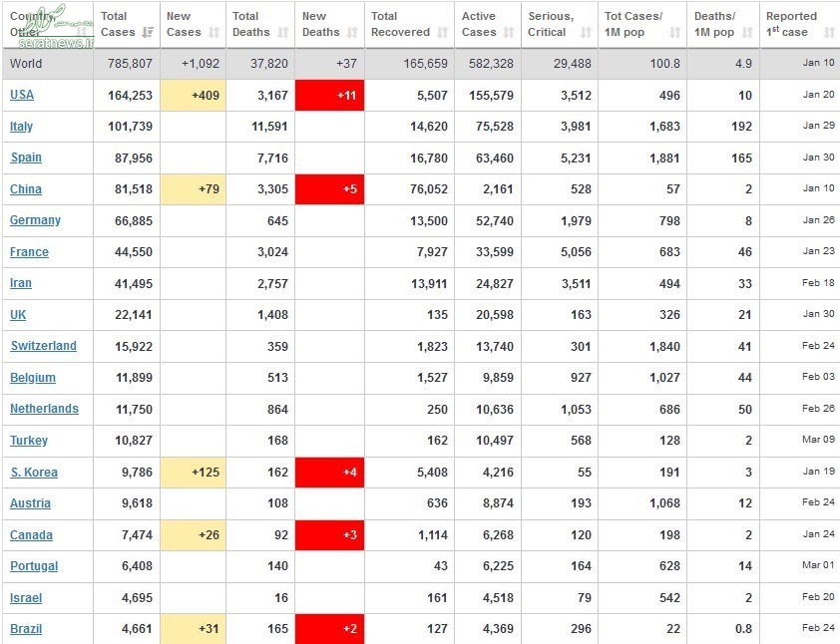Viewport: 840px width, 644px height.
Task: Sort by Total Recovered arrows
Action: [x=440, y=33]
